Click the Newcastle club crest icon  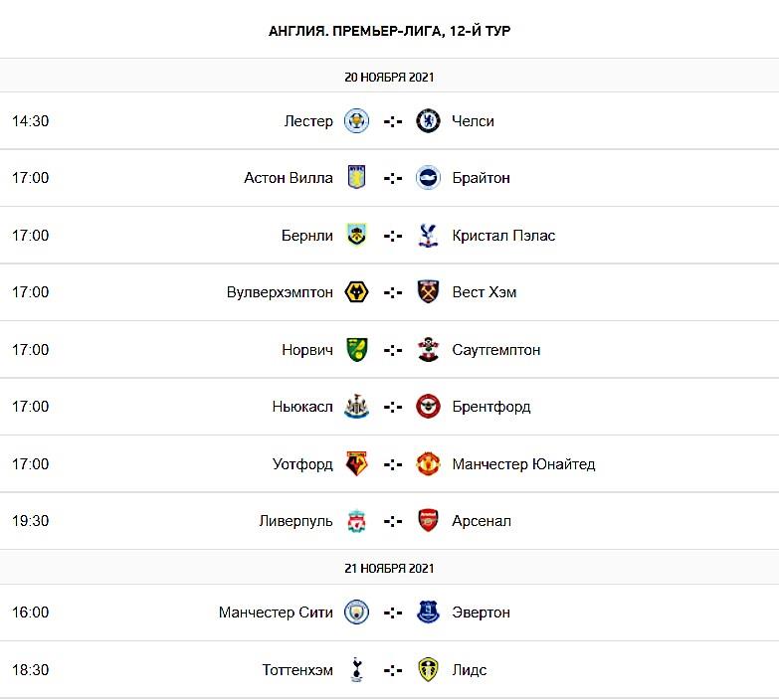(x=356, y=407)
